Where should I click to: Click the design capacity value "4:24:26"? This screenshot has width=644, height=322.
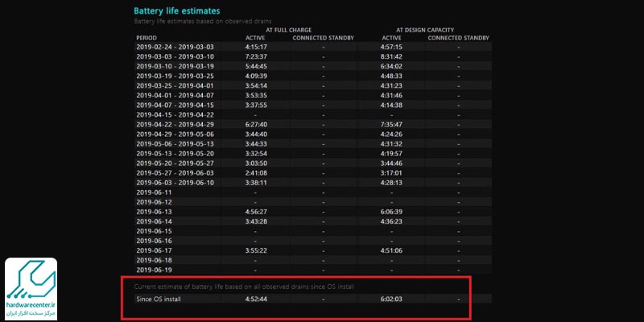[x=391, y=134]
